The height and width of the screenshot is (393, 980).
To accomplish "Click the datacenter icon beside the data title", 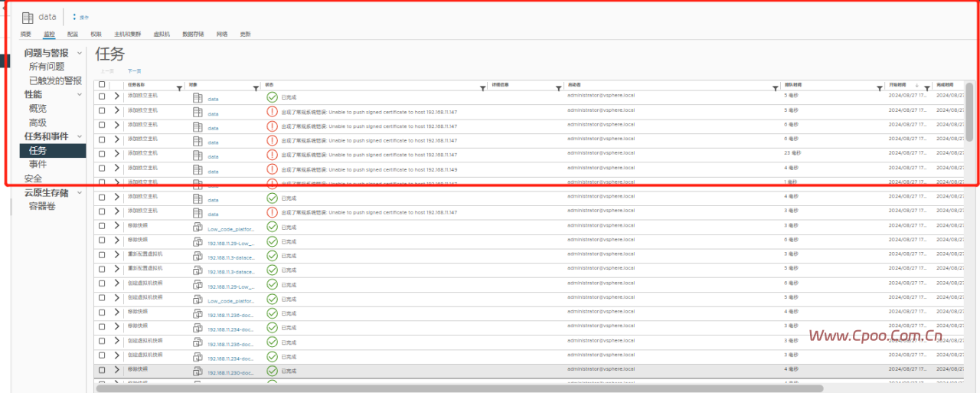I will (28, 16).
